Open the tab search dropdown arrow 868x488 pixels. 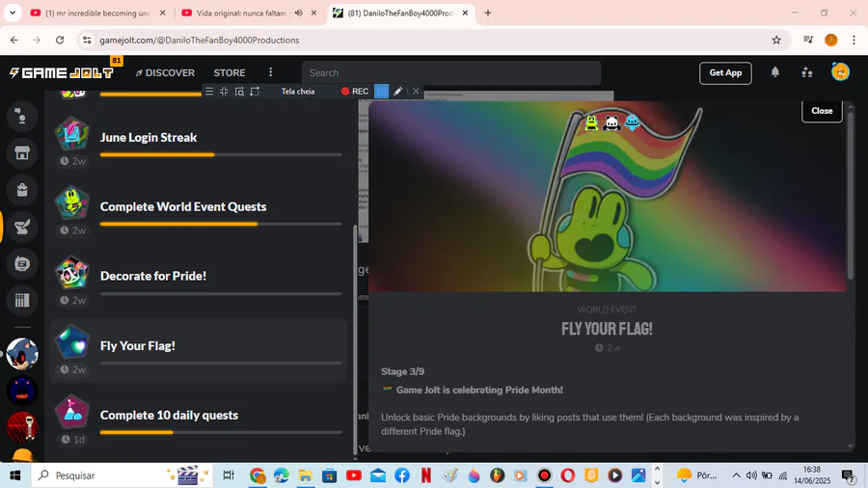point(13,13)
